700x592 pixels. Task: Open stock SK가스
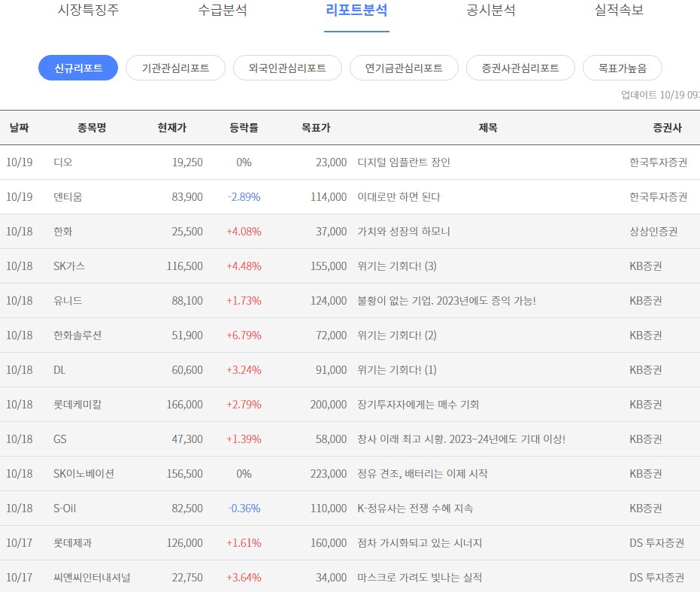point(69,266)
